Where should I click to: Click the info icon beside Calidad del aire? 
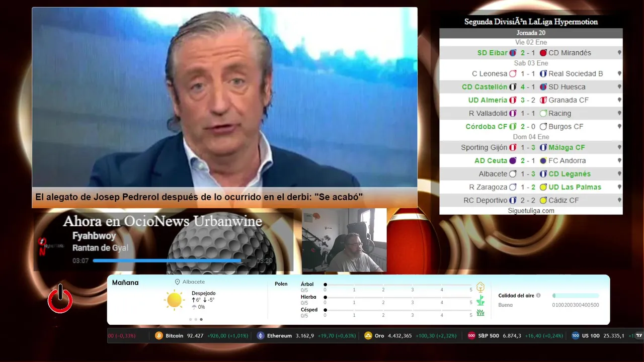pos(538,296)
